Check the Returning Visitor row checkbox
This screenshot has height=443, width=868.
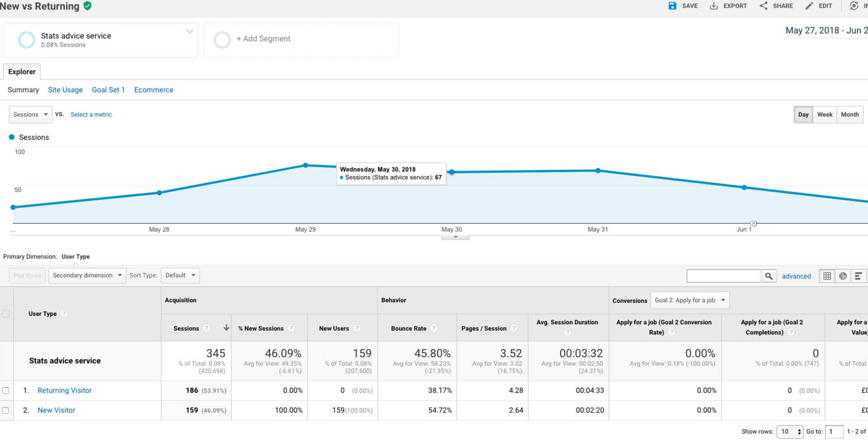(x=5, y=390)
